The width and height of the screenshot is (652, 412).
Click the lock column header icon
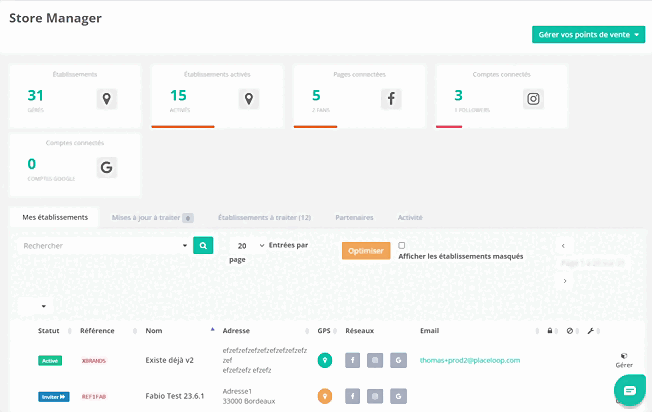[x=550, y=331]
